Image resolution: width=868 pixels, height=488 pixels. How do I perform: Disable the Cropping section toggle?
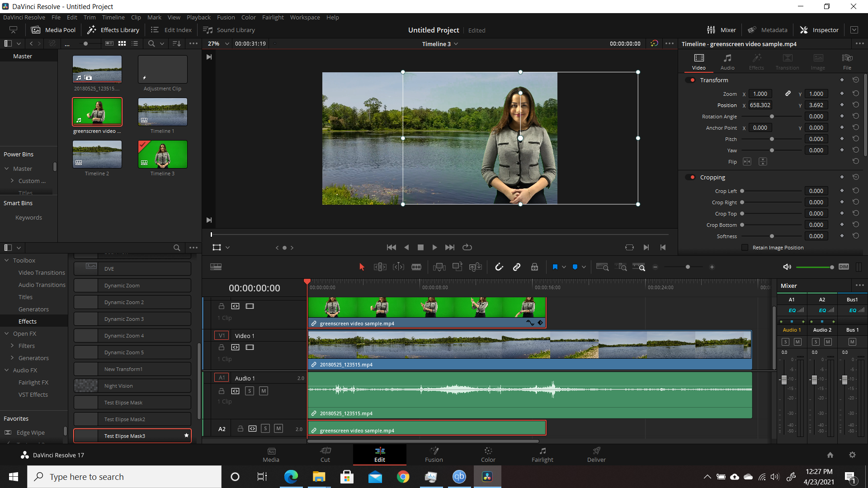(691, 177)
